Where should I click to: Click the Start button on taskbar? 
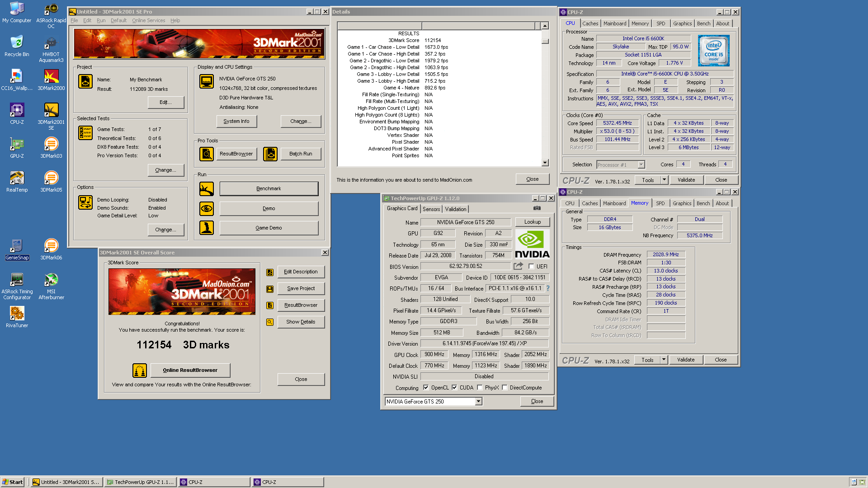click(x=12, y=482)
